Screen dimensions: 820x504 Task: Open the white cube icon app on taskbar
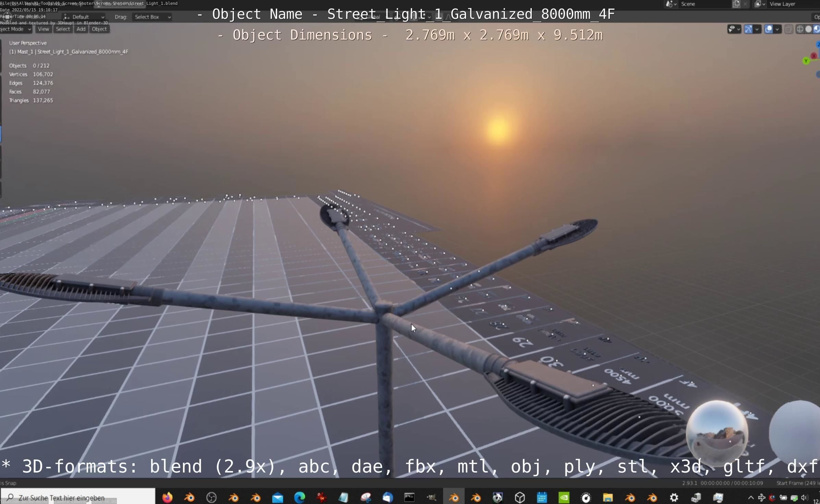coord(520,497)
